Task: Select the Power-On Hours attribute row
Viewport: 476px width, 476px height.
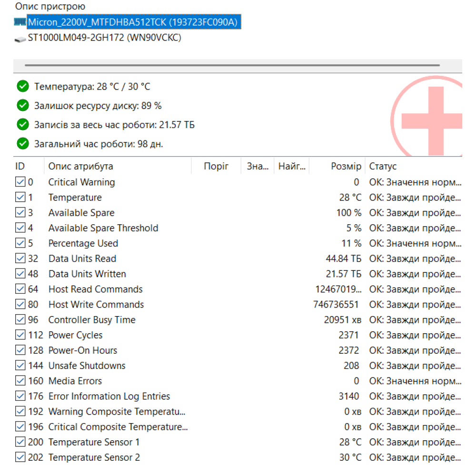Action: click(x=83, y=350)
